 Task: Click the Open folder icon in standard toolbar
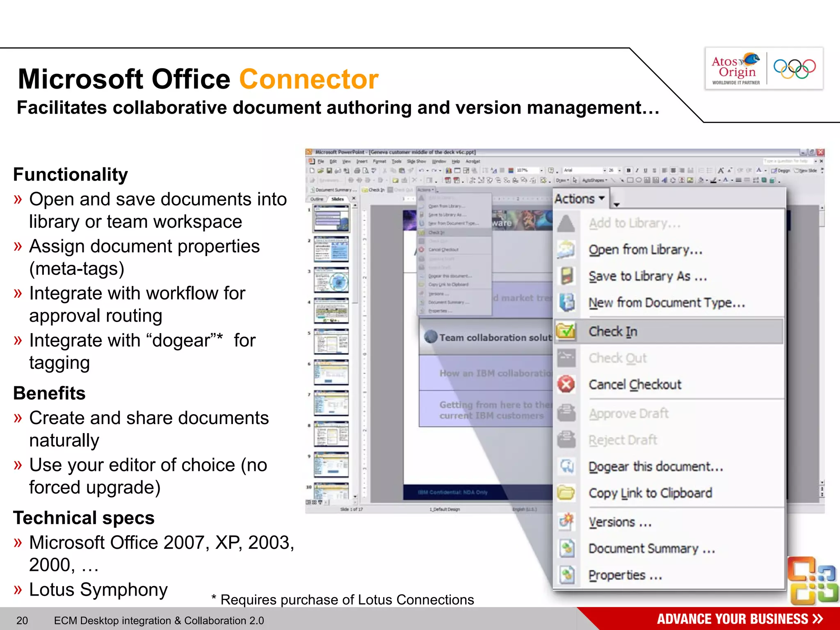click(320, 171)
